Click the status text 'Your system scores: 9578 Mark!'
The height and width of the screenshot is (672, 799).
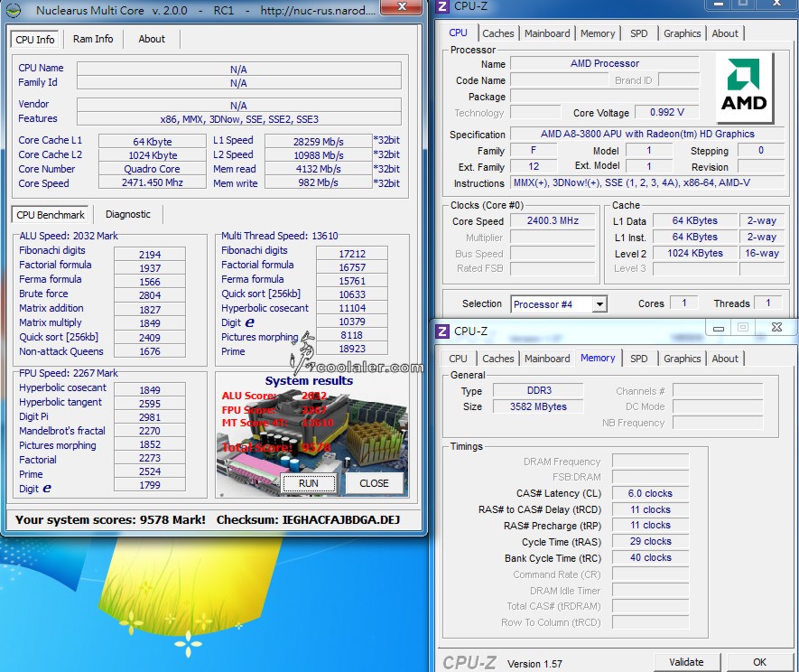[x=110, y=519]
